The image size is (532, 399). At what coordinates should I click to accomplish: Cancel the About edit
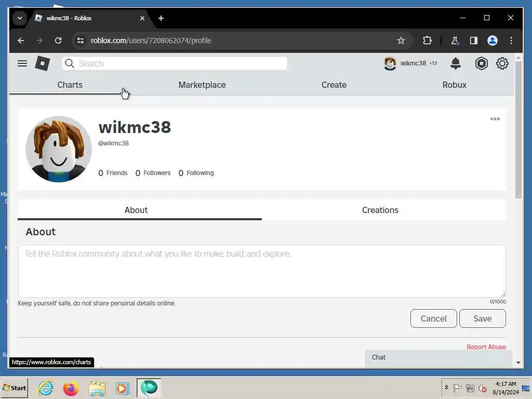(x=433, y=318)
